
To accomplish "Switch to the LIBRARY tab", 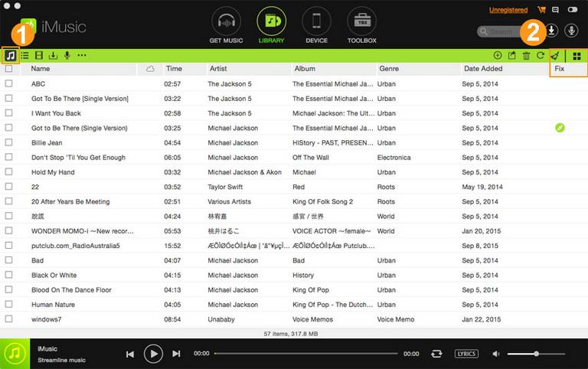I will pyautogui.click(x=271, y=26).
